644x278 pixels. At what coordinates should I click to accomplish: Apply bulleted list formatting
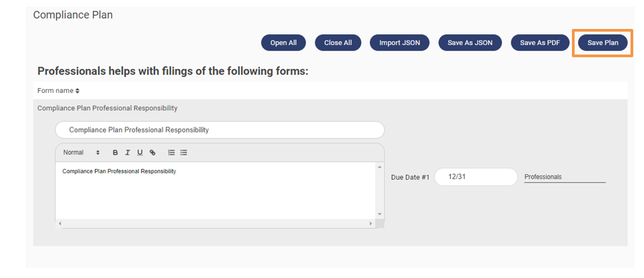[x=183, y=153]
